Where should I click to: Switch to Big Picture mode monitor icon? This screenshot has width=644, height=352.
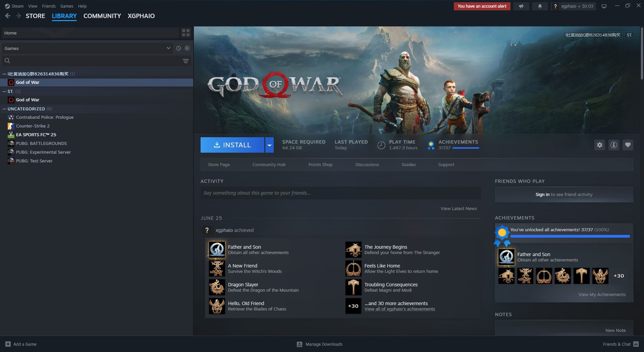coord(604,6)
